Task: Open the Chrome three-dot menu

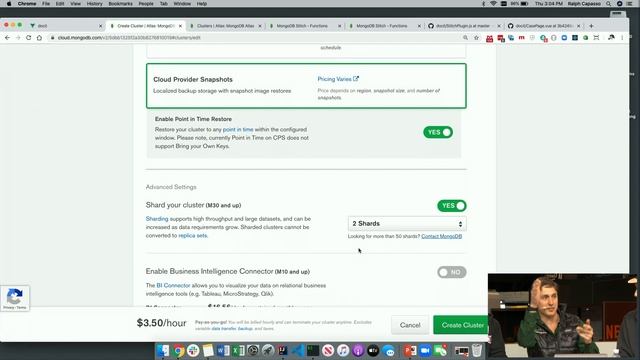Action: 622,38
